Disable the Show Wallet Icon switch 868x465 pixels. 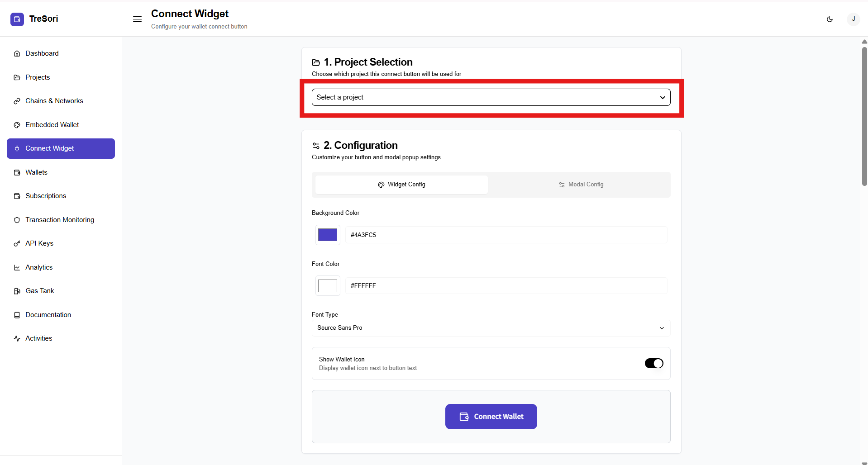(653, 363)
